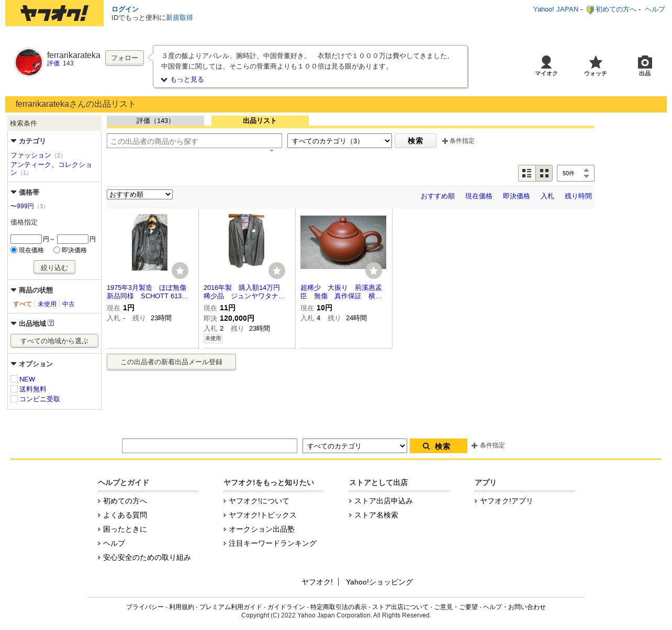This screenshot has width=672, height=630.
Task: Filter by ファッション category
Action: click(x=31, y=155)
